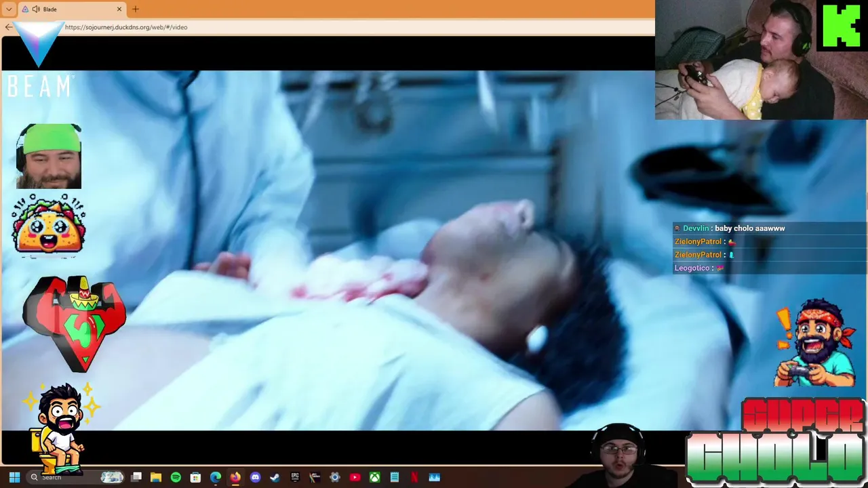Click the taco emote sticker

[48, 226]
